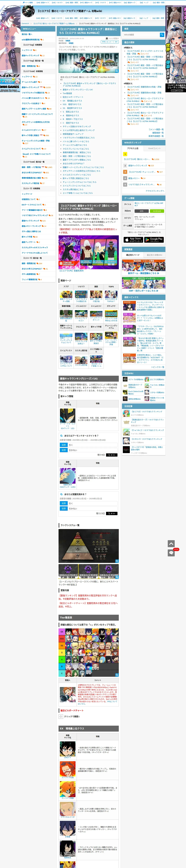
Task: Click the 攻略班 author link beside 作成者
Action: (68, 41)
